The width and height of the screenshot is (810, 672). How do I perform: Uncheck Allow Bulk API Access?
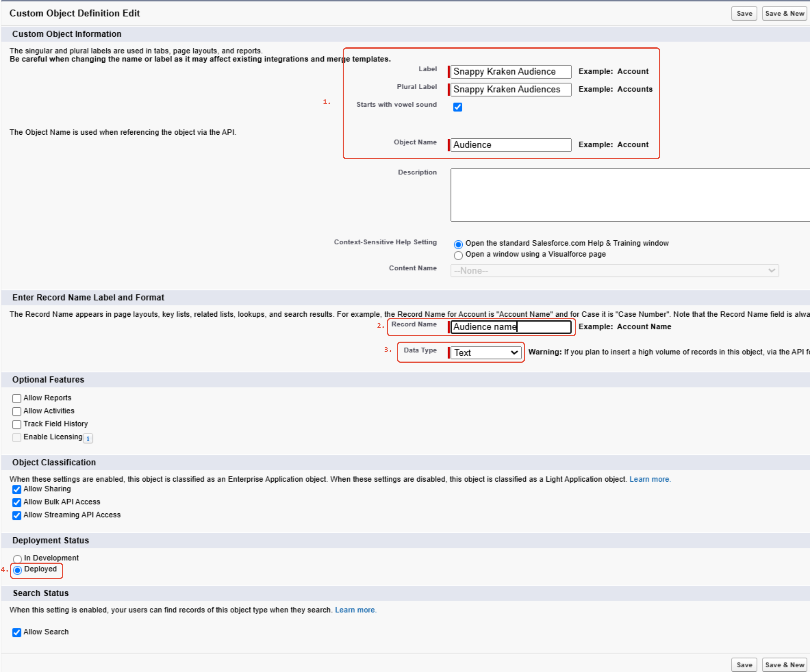[17, 502]
